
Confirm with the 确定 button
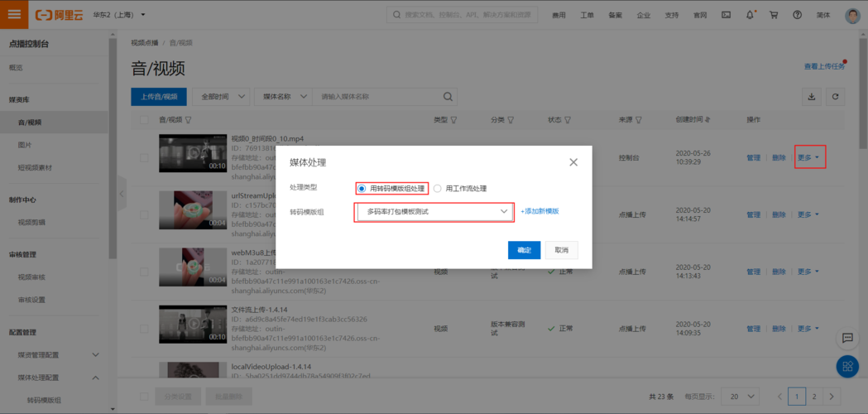524,250
